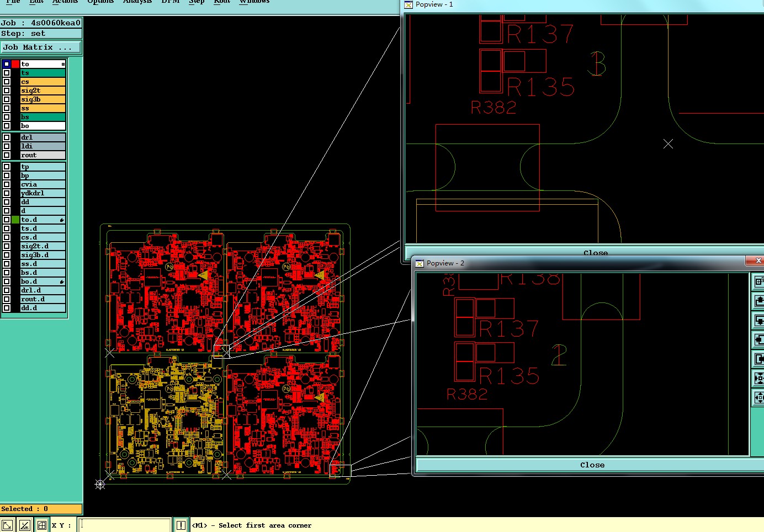Open the Job Matrix dropdown

click(41, 47)
